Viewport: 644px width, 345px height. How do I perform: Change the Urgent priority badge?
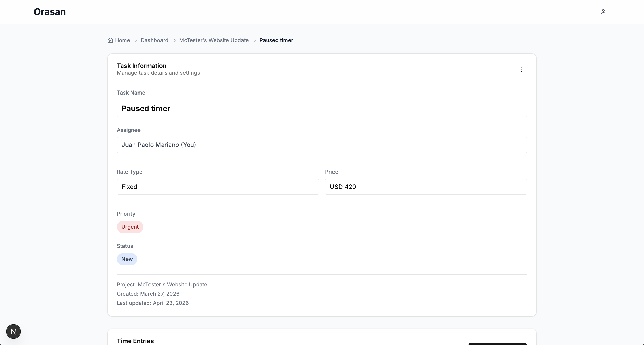click(x=130, y=227)
